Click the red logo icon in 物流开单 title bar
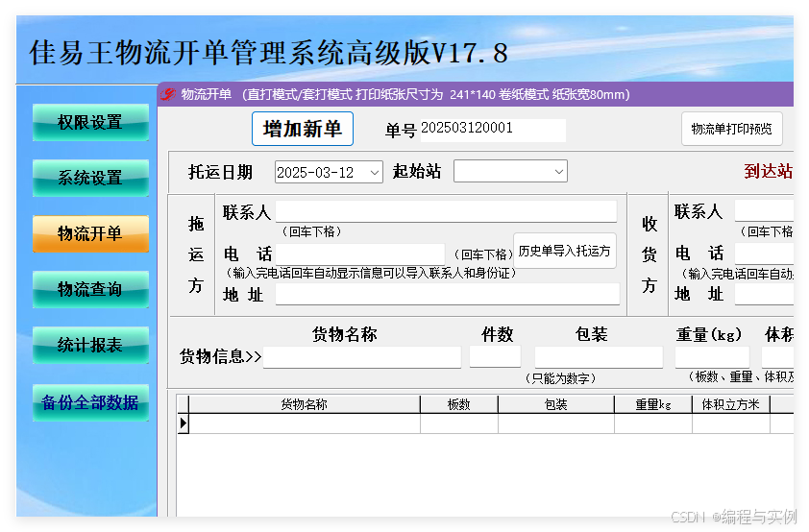This screenshot has height=532, width=809. [168, 94]
